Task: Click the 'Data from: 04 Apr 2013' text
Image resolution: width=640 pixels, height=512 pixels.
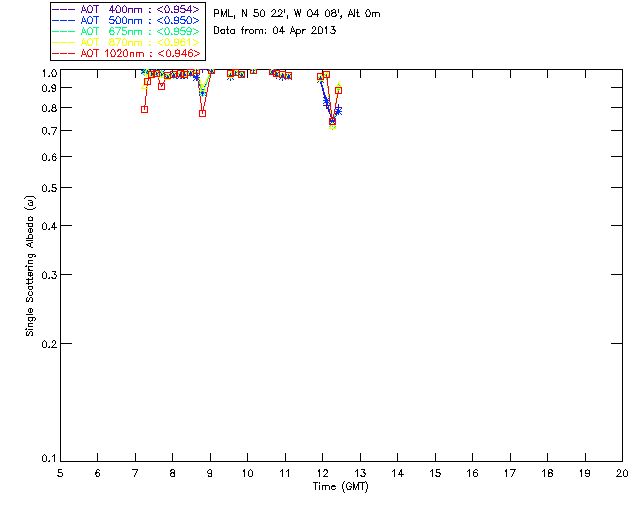Action: point(275,31)
